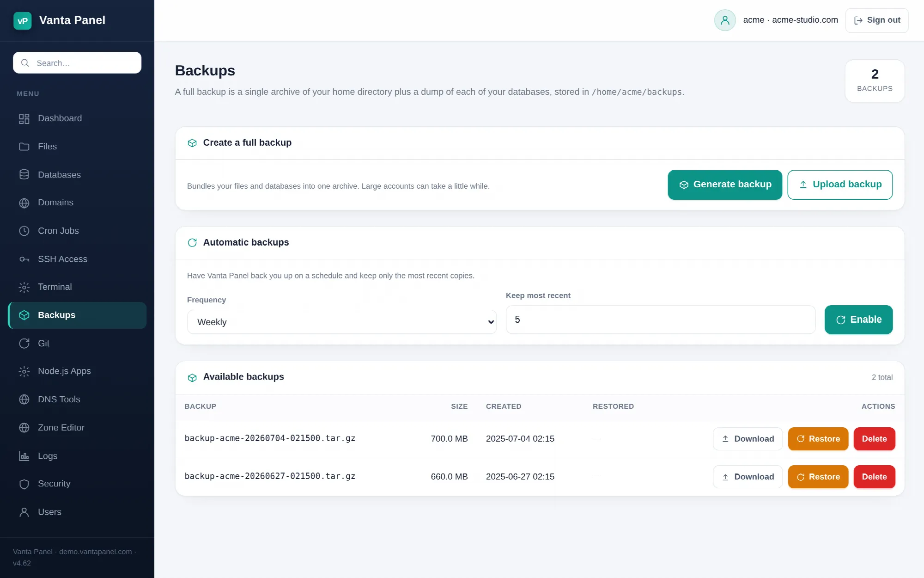Open the Dashboard menu item

pos(77,118)
